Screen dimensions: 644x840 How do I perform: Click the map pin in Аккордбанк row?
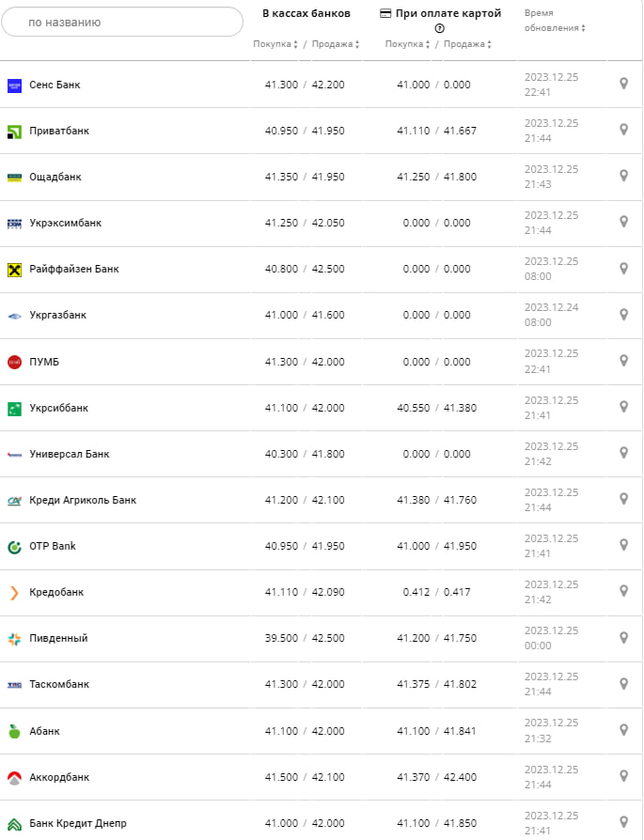click(623, 776)
